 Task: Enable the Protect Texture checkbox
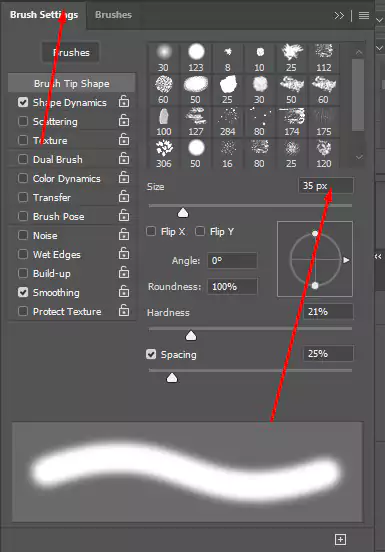point(23,311)
